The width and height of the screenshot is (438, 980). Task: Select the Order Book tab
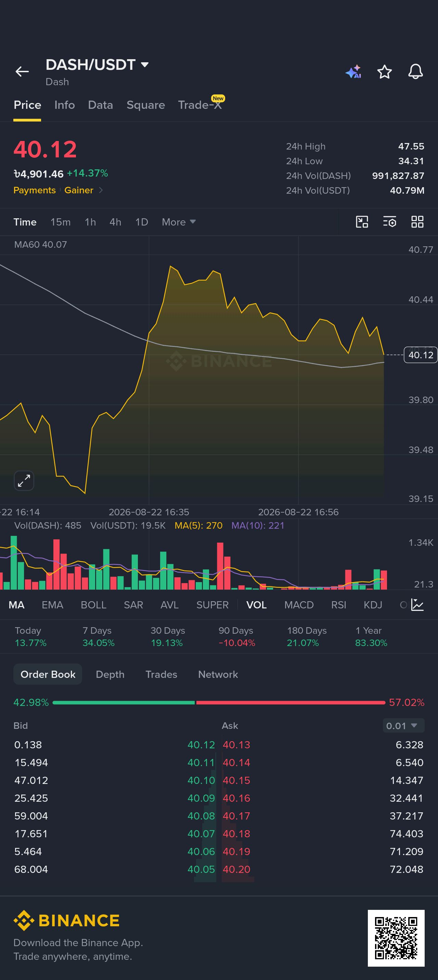tap(48, 674)
